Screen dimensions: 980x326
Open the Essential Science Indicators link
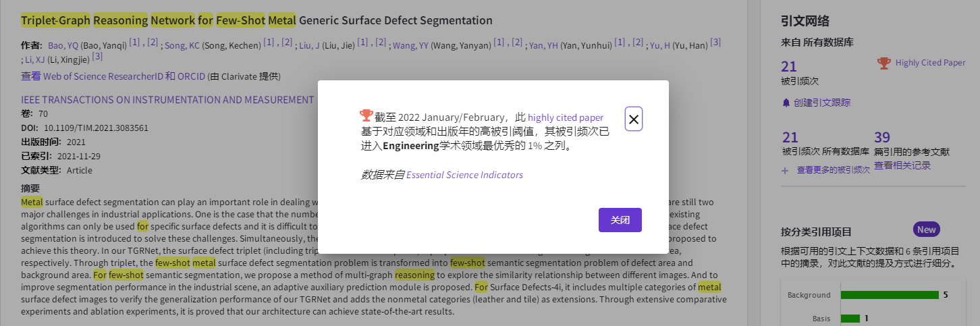[x=464, y=175]
